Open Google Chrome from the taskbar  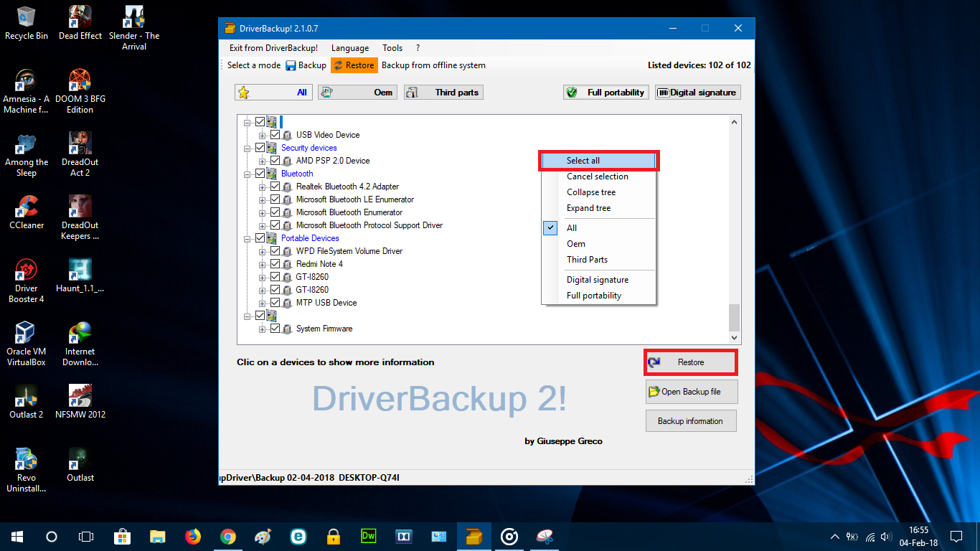[x=228, y=536]
